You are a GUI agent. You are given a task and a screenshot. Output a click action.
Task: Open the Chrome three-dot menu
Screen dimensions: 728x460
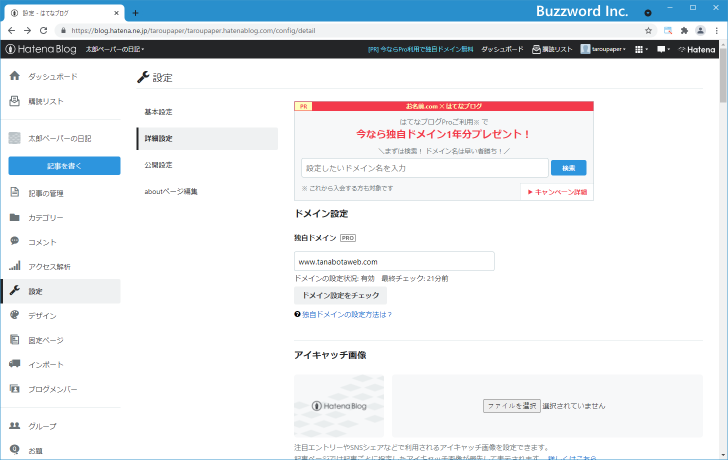pyautogui.click(x=716, y=31)
